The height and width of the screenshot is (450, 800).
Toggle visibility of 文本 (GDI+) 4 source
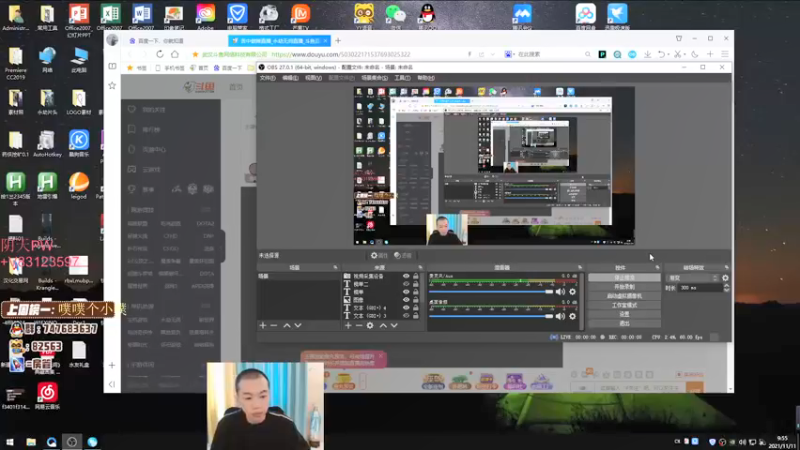click(x=406, y=308)
